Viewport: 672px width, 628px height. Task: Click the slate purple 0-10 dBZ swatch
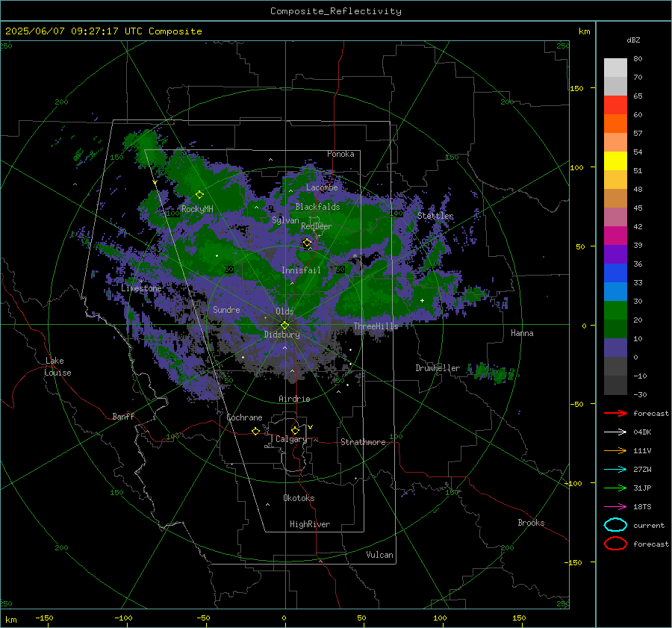(615, 348)
